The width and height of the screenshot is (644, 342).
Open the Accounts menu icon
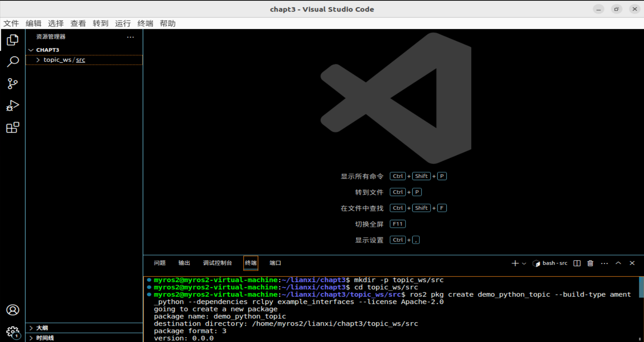(13, 310)
